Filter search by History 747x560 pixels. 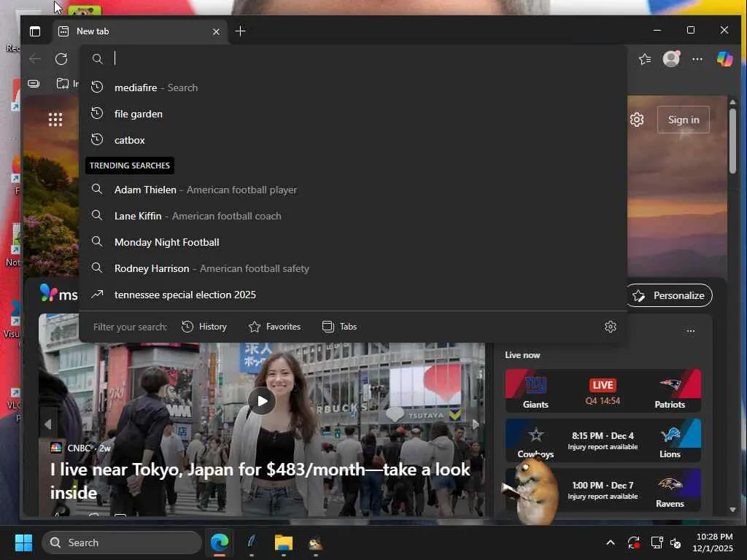tap(204, 327)
